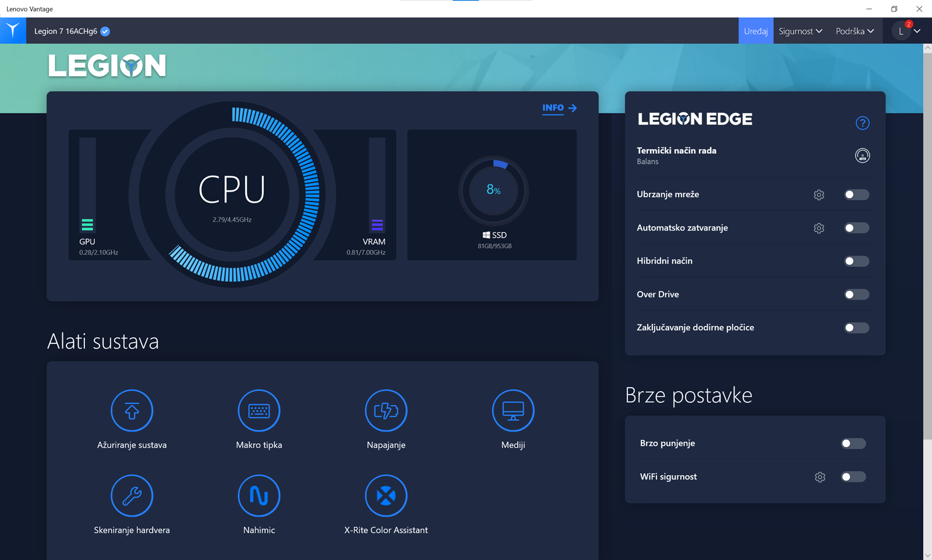Expand the account menu chevron

point(917,31)
